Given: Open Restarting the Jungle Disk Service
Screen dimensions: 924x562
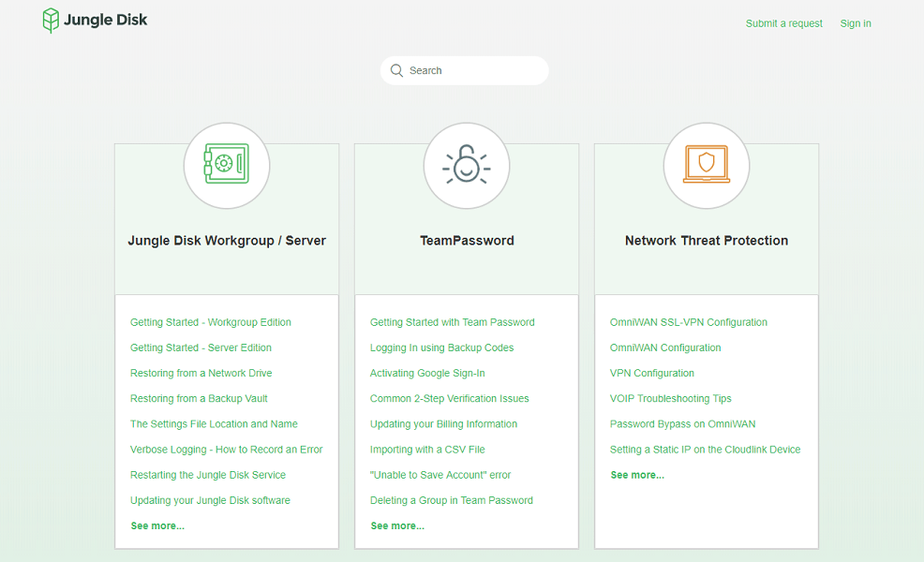Looking at the screenshot, I should tap(208, 475).
